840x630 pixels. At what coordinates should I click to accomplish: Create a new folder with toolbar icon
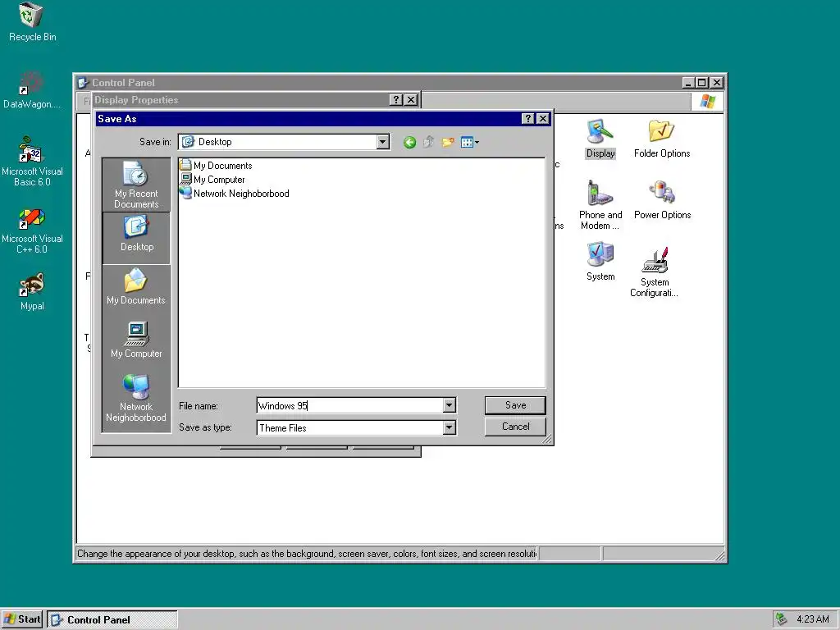tap(447, 142)
